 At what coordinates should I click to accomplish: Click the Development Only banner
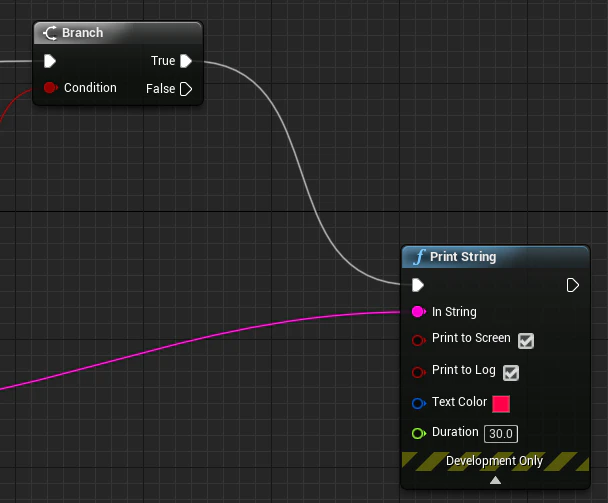[x=496, y=461]
